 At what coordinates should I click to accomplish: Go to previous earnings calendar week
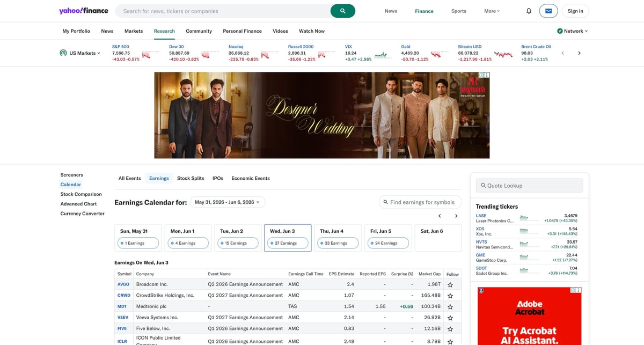pos(440,216)
